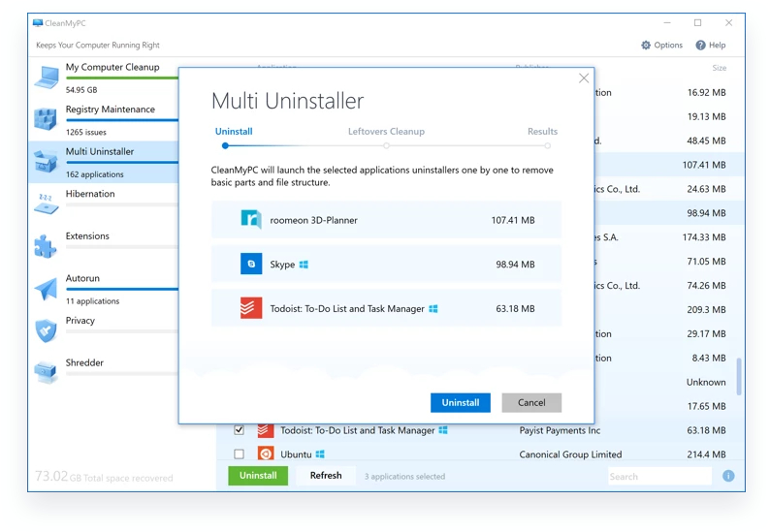The image size is (770, 532).
Task: Select the Uninstall step tab
Action: pos(234,132)
